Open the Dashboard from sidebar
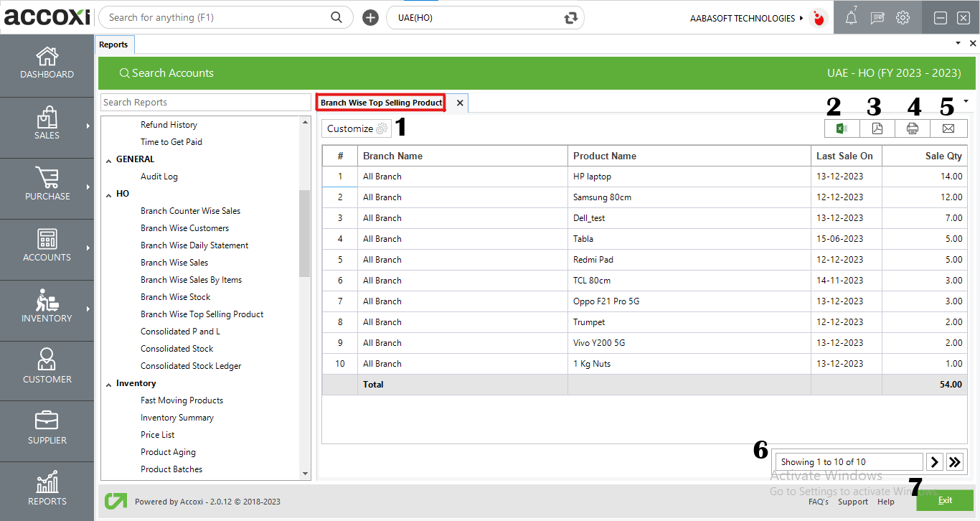Viewport: 980px width, 521px height. click(x=47, y=63)
